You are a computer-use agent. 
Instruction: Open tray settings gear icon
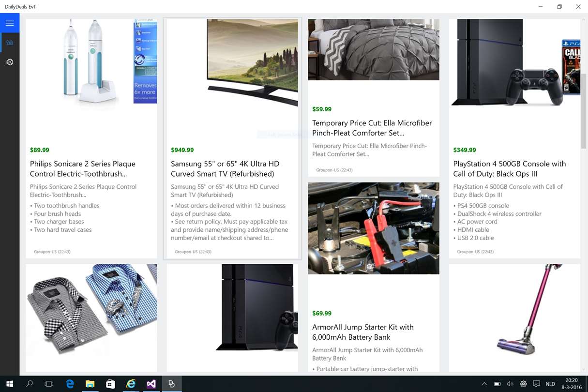click(x=523, y=384)
